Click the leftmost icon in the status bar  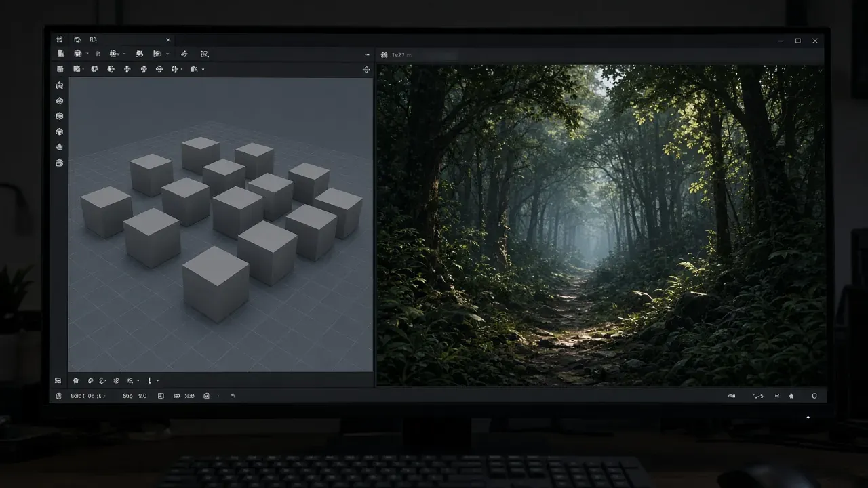[x=58, y=396]
